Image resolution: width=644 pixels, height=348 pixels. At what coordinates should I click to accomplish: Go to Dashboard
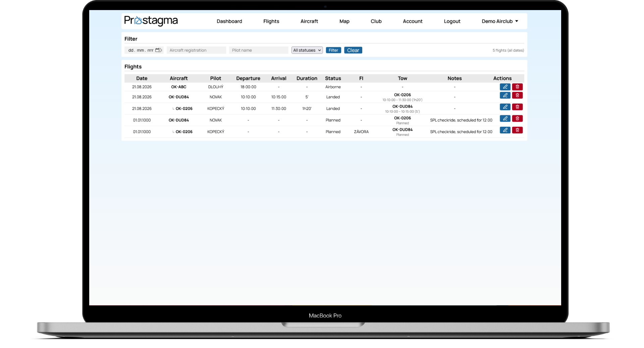pos(229,21)
